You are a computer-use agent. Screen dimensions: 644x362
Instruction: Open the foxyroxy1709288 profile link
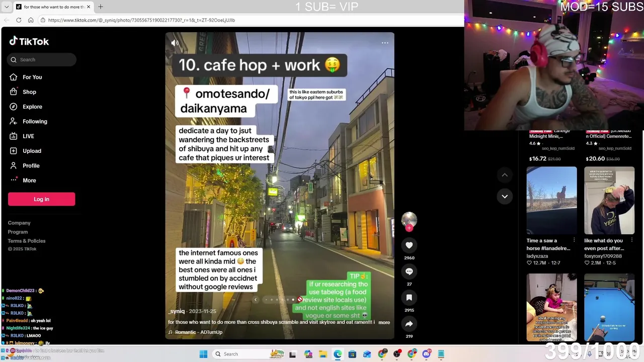click(x=603, y=256)
